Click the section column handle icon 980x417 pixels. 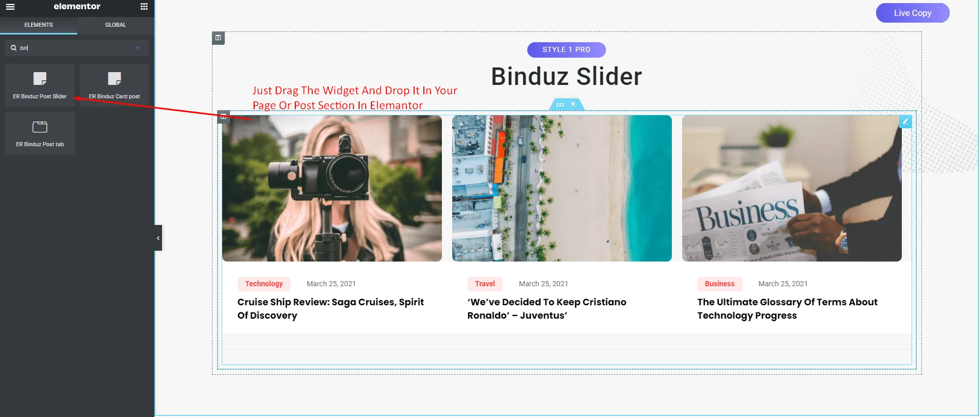click(x=218, y=38)
